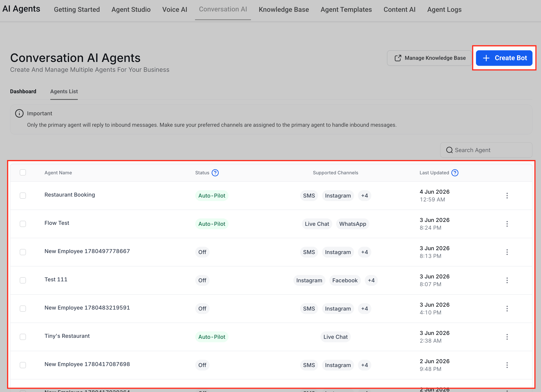Open options menu for New Employee 1780483219591

[x=507, y=309]
